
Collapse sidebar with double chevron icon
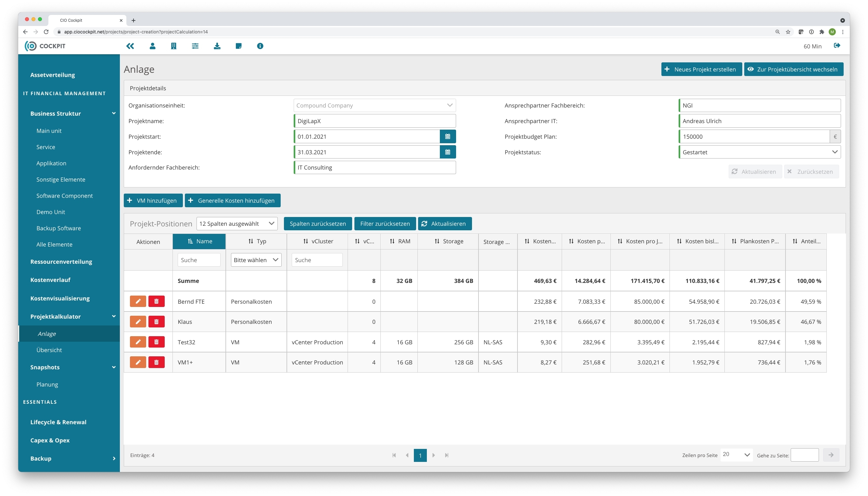[x=130, y=46]
